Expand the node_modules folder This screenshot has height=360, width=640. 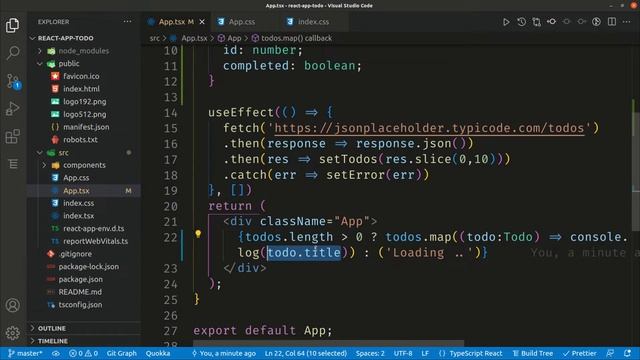coord(84,51)
